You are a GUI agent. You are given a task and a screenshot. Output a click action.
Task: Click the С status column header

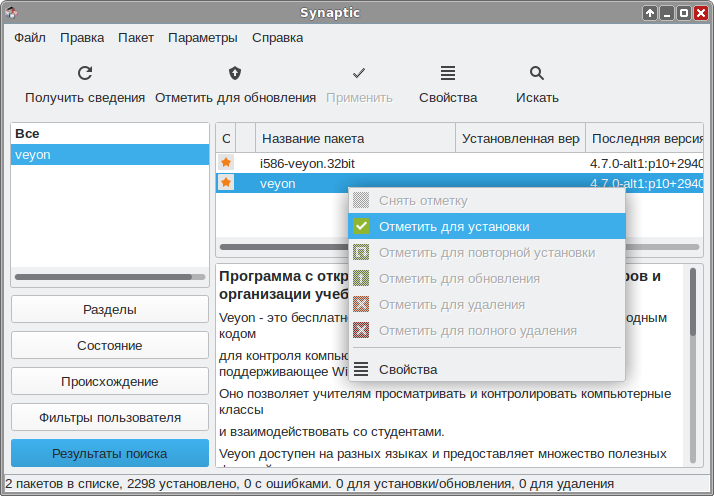click(x=226, y=138)
